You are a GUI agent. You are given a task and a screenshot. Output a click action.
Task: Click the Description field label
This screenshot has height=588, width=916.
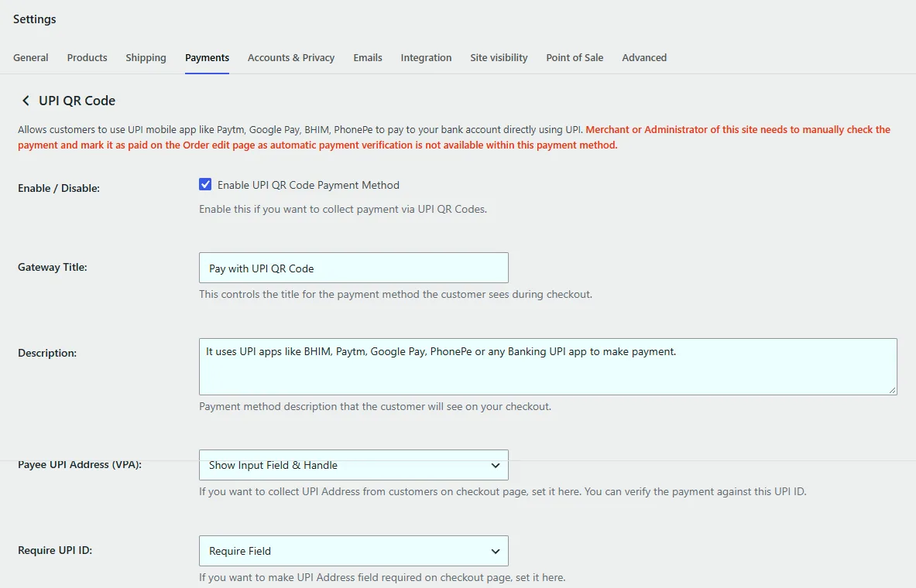(46, 353)
